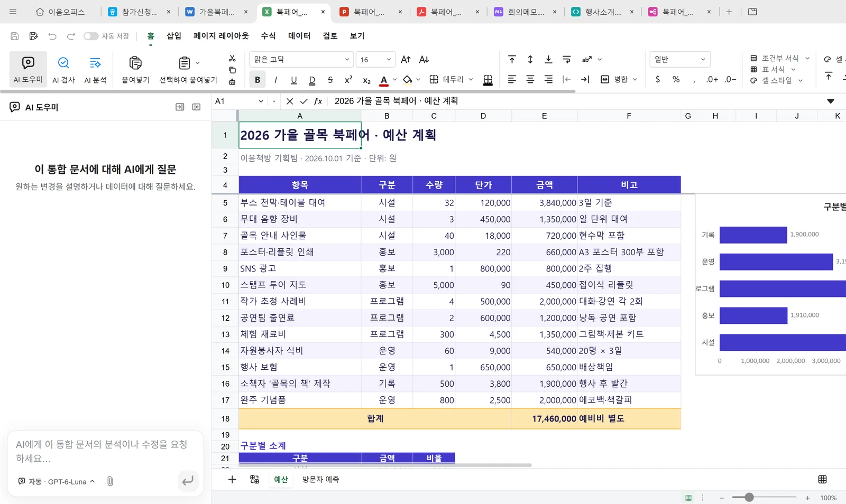Toggle bold formatting
846x504 pixels.
(258, 80)
